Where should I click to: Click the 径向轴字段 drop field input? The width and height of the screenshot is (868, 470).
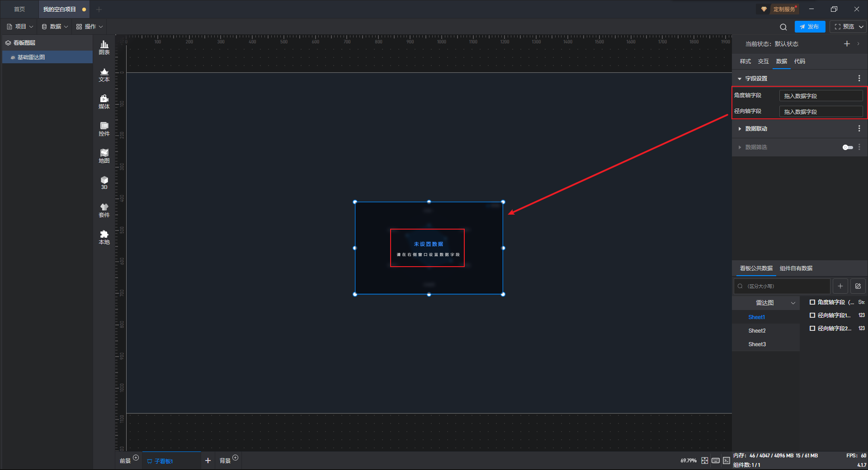tap(821, 112)
